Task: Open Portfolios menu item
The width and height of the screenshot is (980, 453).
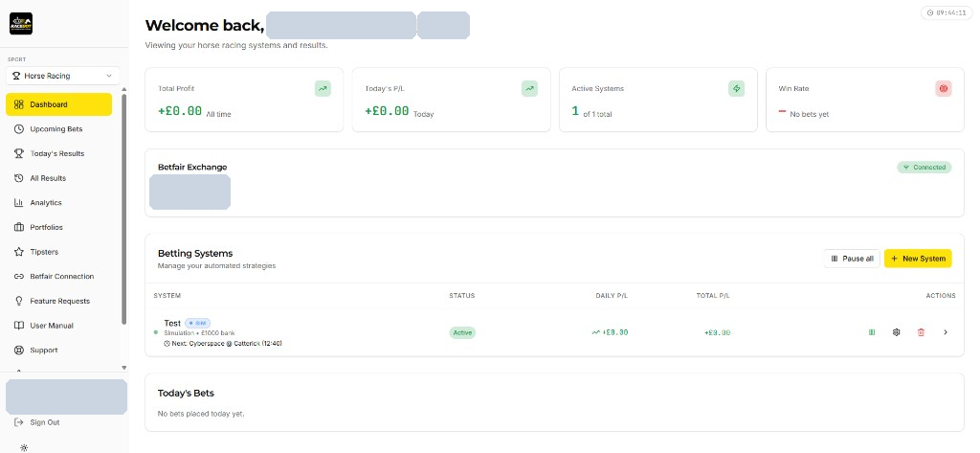Action: 58,227
